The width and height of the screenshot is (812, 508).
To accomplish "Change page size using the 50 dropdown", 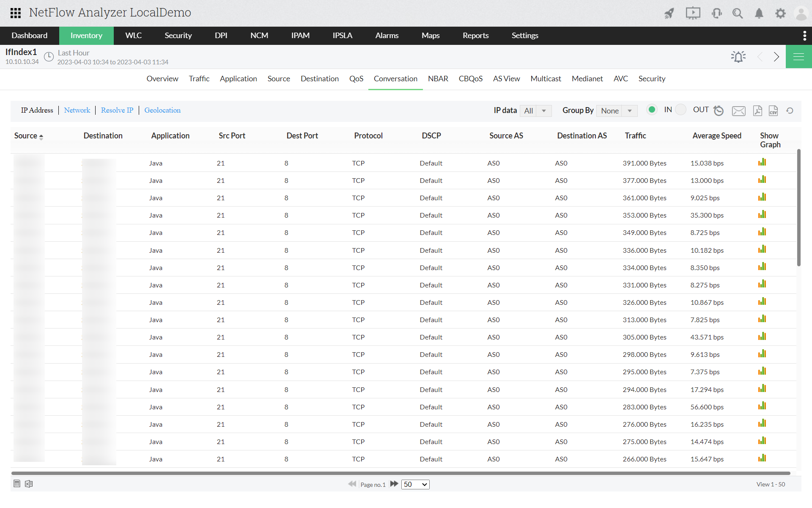I will (415, 484).
